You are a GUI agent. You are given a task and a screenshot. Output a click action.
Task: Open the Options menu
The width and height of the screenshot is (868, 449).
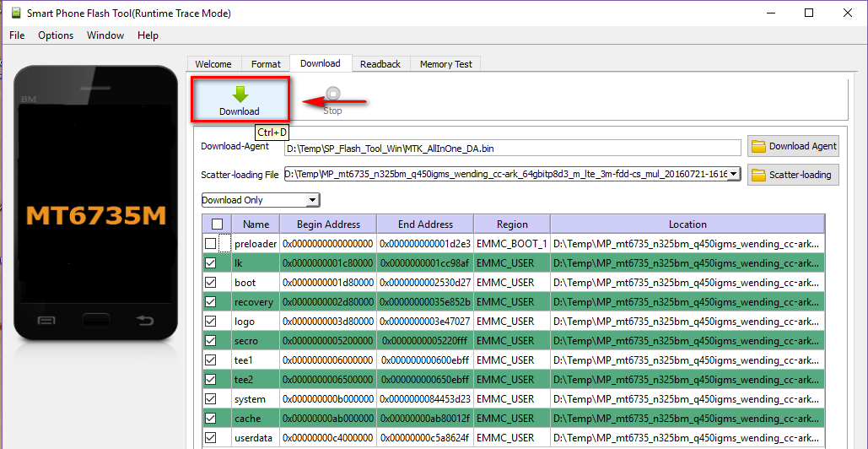click(56, 35)
